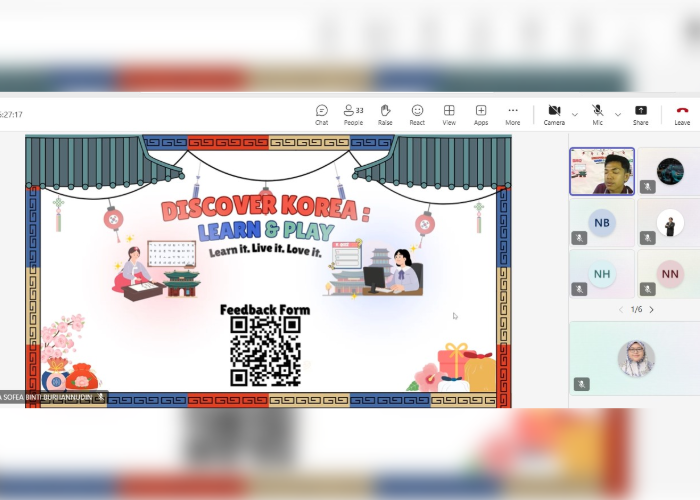Click the presenter's video thumbnail

[x=602, y=171]
